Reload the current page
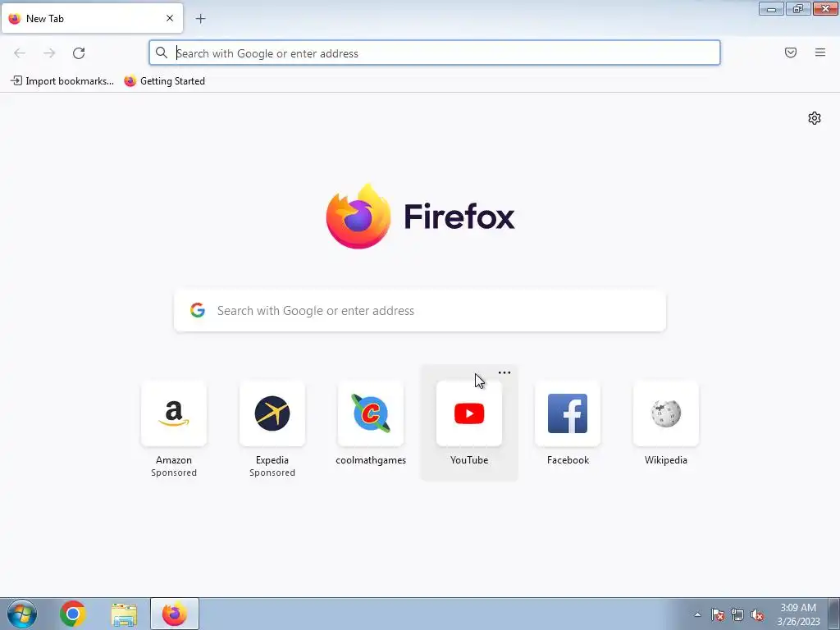Screen dimensions: 840x630 click(79, 53)
